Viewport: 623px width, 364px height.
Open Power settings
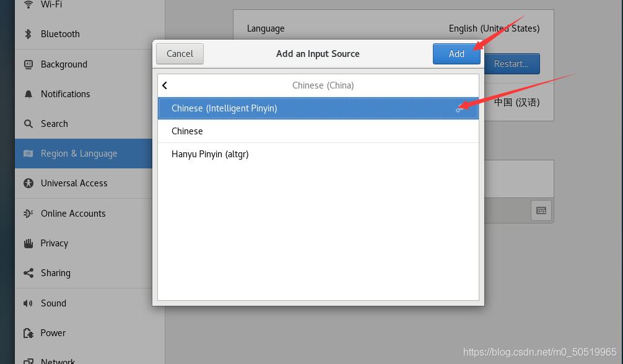[90, 333]
